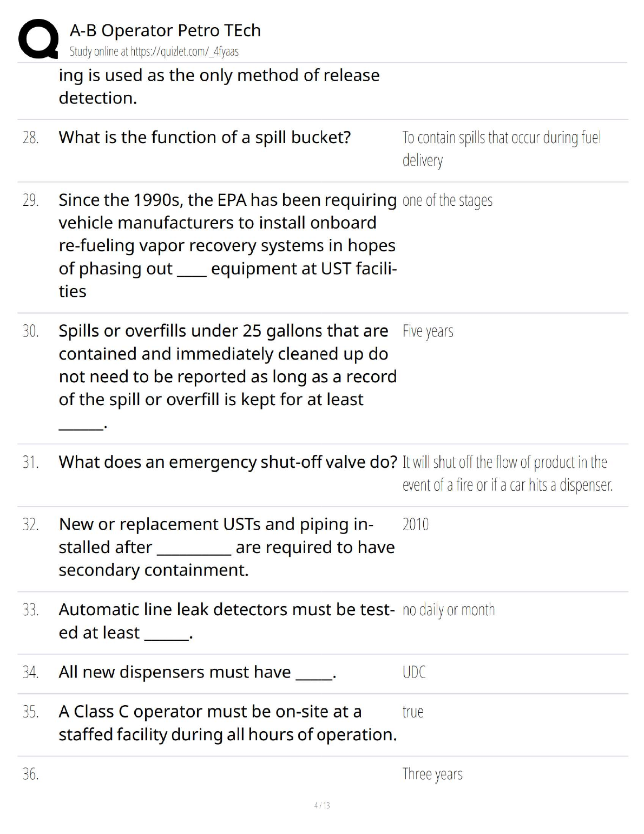The height and width of the screenshot is (834, 644).
Task: Click the spills under 25 gallons question
Action: click(227, 365)
